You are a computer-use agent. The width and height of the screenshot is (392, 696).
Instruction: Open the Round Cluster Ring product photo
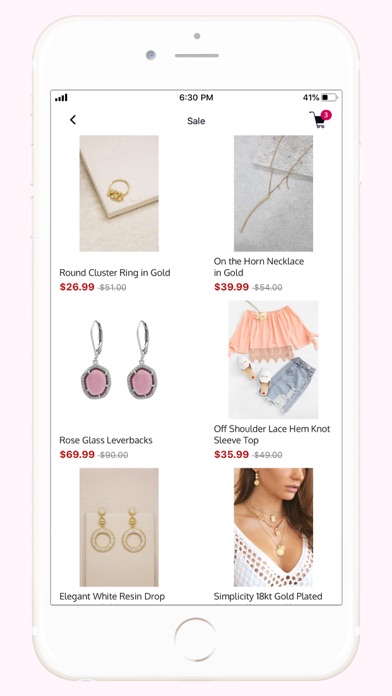click(x=119, y=194)
